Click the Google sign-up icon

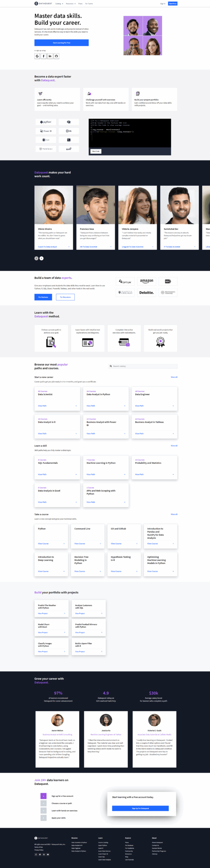(37, 56)
